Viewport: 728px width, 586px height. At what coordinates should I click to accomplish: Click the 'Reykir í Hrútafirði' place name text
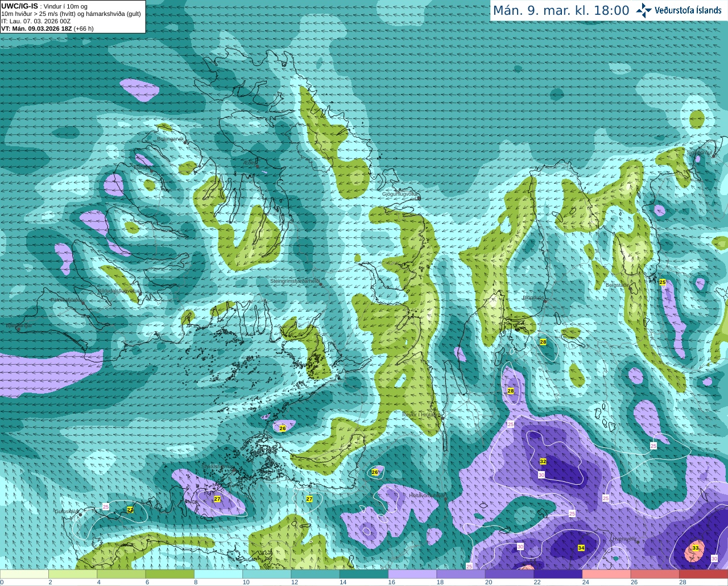point(421,414)
